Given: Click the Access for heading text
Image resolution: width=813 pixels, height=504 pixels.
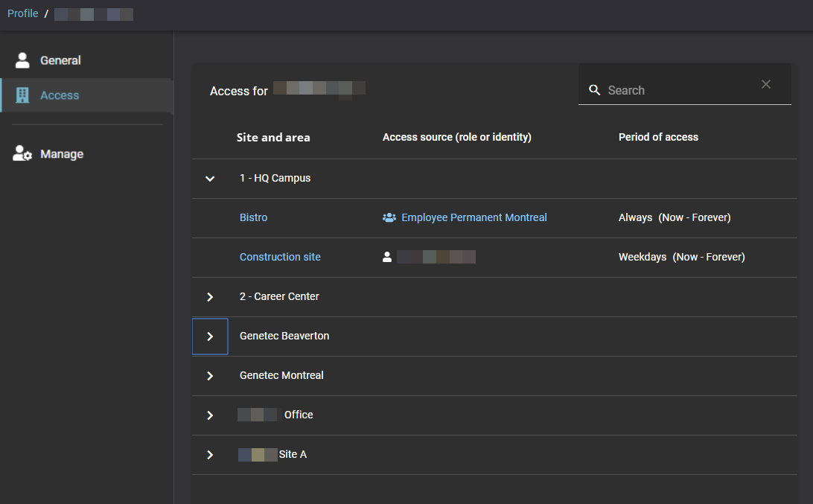Looking at the screenshot, I should pyautogui.click(x=238, y=92).
